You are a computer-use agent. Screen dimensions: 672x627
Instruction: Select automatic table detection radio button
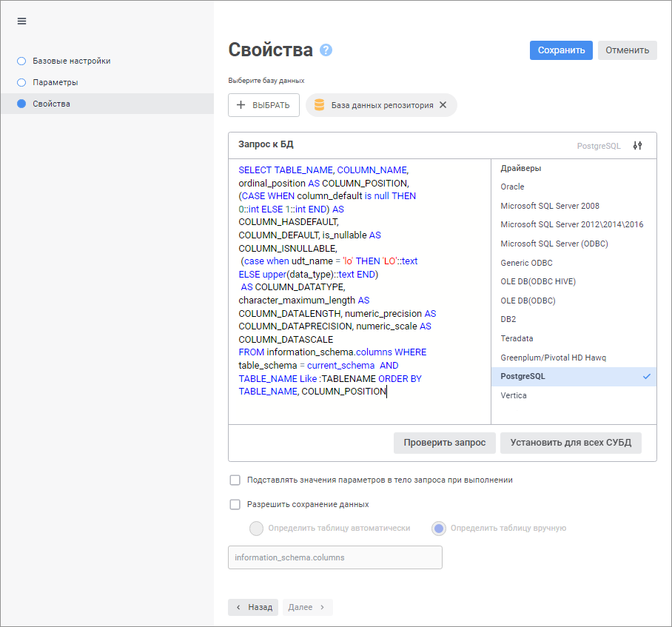[256, 529]
